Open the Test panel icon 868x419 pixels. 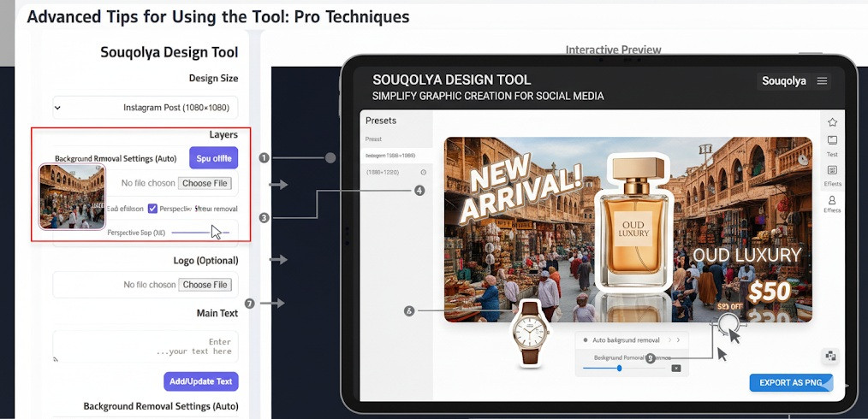(832, 140)
